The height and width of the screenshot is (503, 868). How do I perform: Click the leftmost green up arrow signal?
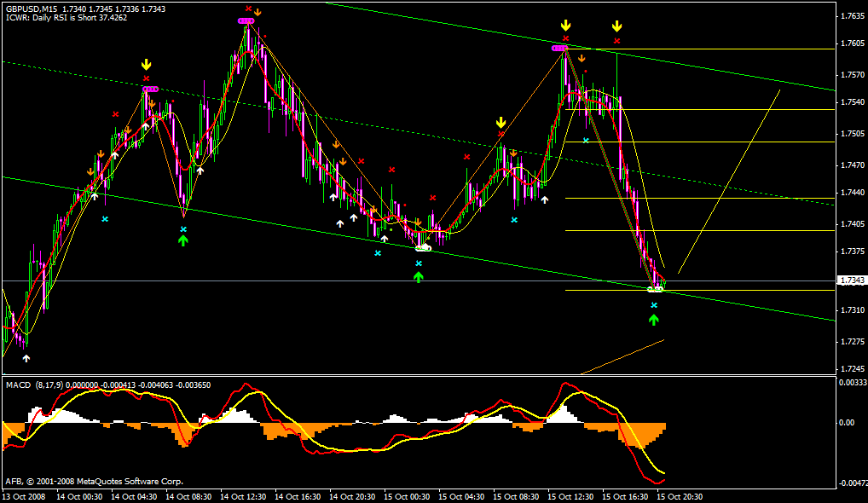(x=182, y=241)
